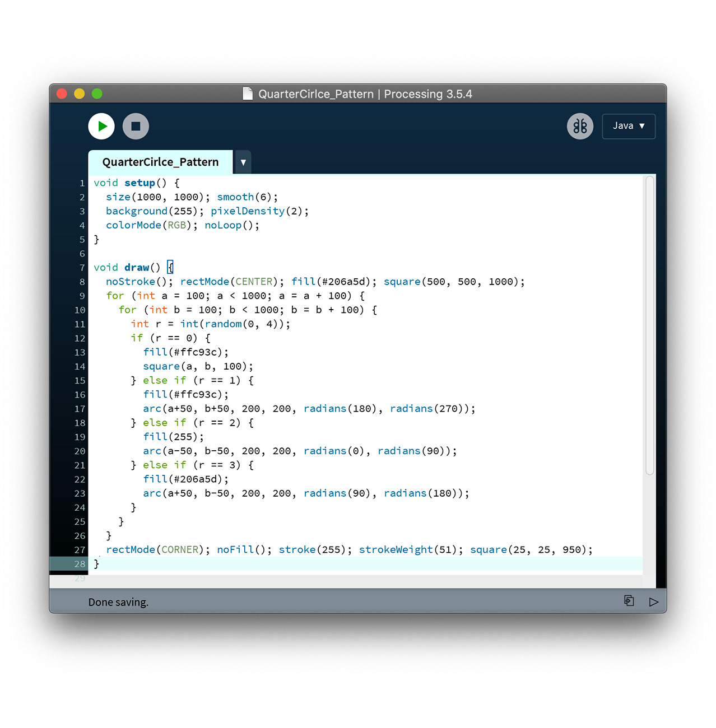Click the vertical editor scrollbar
The height and width of the screenshot is (728, 716).
(x=650, y=325)
